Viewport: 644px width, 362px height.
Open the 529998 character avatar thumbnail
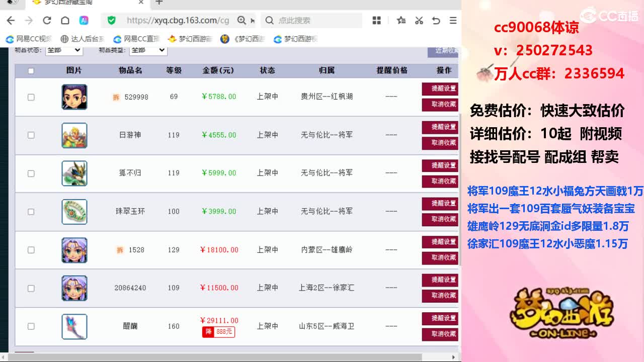[x=74, y=97]
